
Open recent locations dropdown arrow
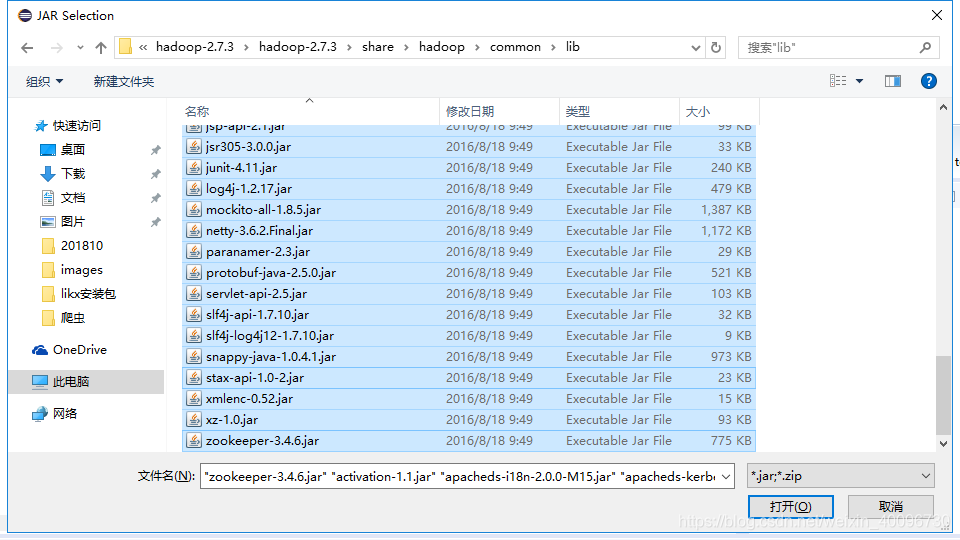coord(80,48)
